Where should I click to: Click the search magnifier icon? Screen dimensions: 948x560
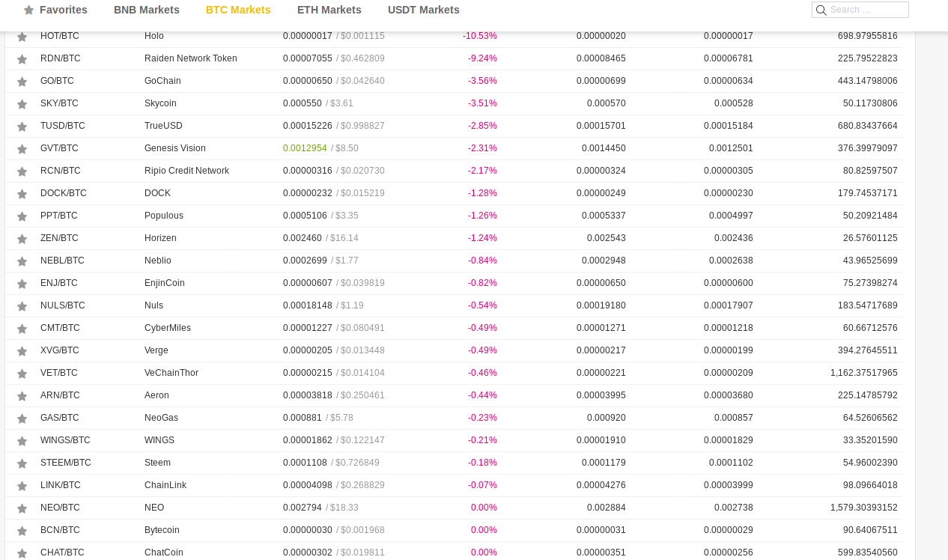[821, 10]
